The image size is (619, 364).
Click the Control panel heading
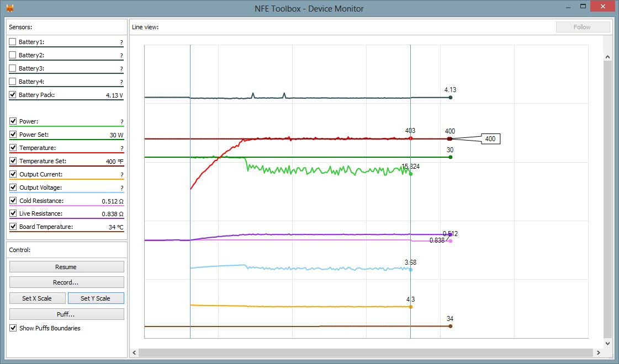pos(20,250)
